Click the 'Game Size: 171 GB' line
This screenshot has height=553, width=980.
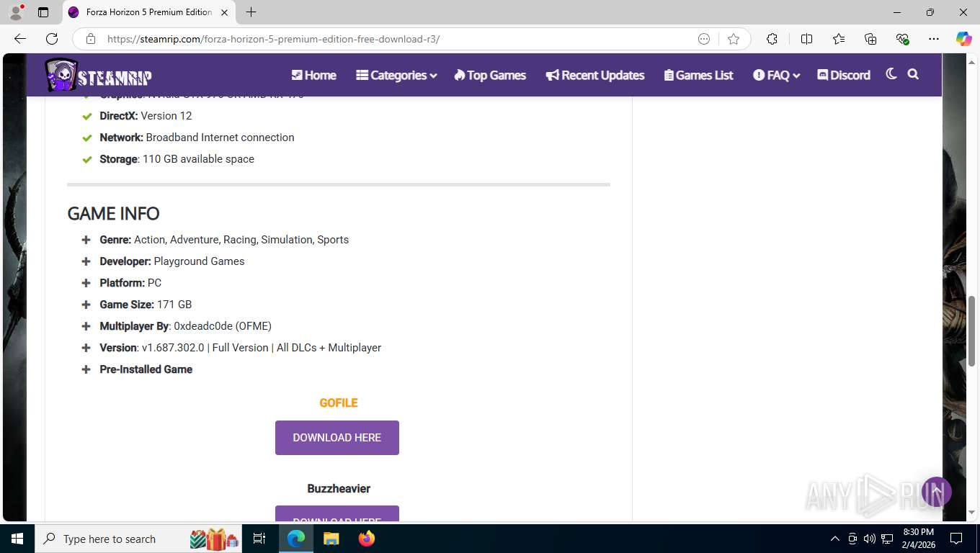click(x=146, y=305)
